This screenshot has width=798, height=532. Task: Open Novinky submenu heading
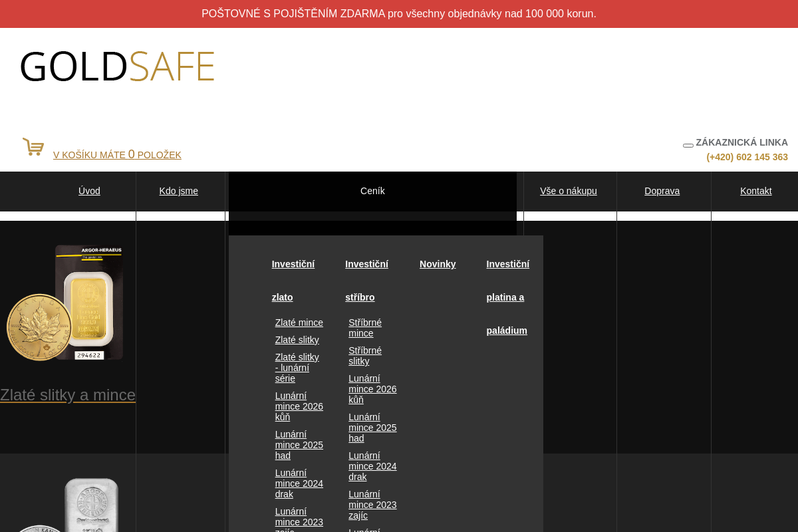(x=438, y=264)
